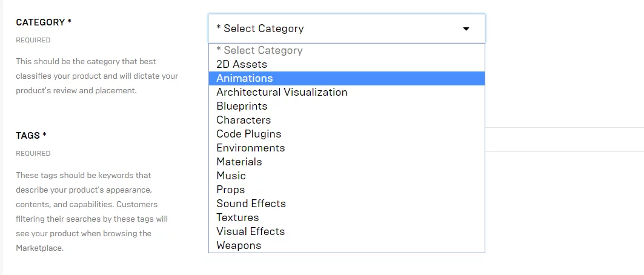Screen dimensions: 644x275
Task: Click the TAGS field label
Action: pos(32,136)
